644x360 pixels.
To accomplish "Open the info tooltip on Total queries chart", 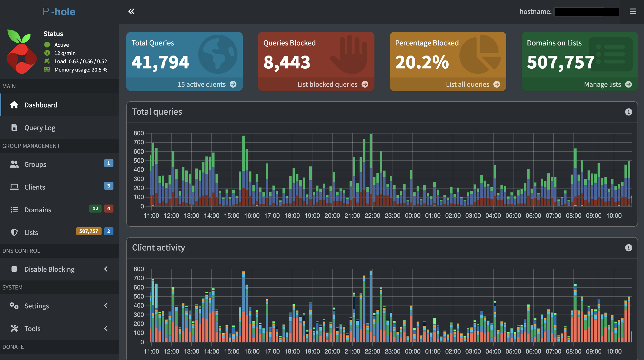I will pos(628,112).
